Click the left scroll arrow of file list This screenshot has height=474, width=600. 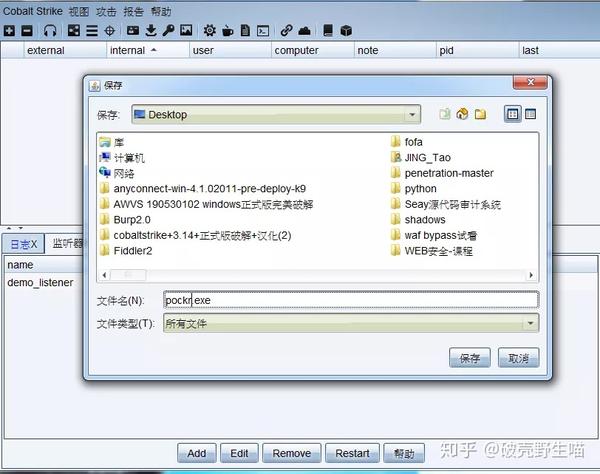[104, 275]
